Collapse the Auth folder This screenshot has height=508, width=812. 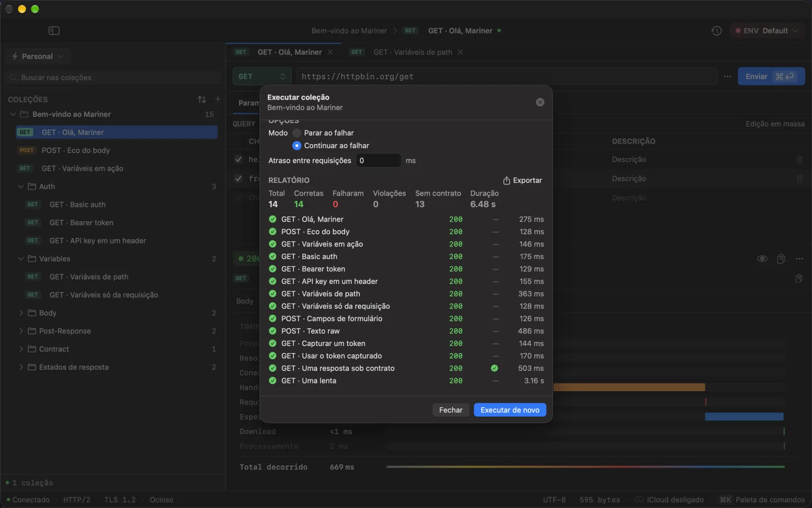click(21, 186)
